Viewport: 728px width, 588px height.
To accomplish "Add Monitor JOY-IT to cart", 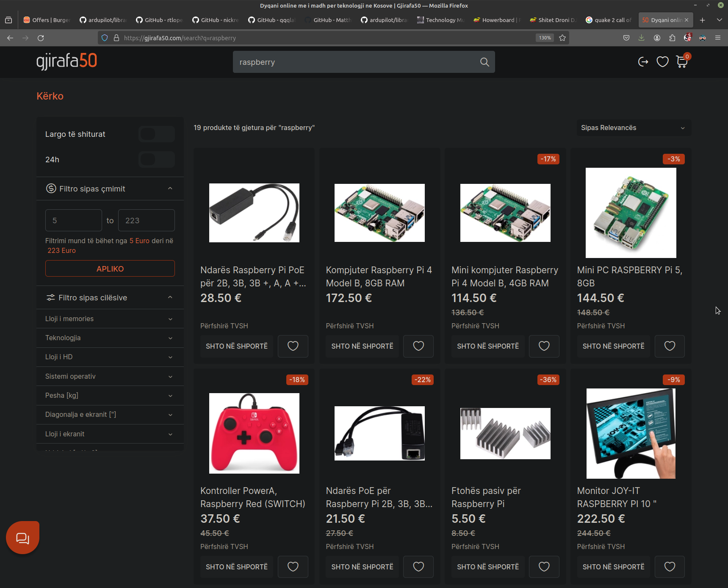I will (x=613, y=567).
